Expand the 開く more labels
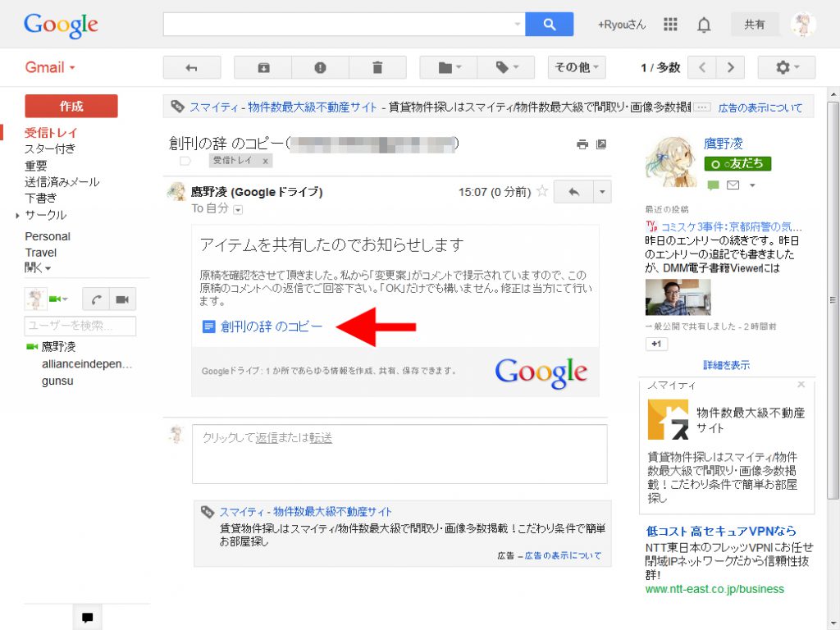840x630 pixels. 38,268
